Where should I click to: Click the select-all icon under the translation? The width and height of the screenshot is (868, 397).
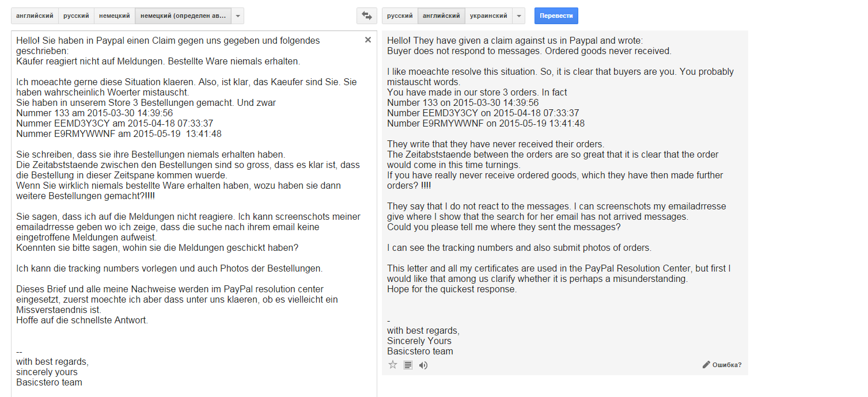[408, 365]
